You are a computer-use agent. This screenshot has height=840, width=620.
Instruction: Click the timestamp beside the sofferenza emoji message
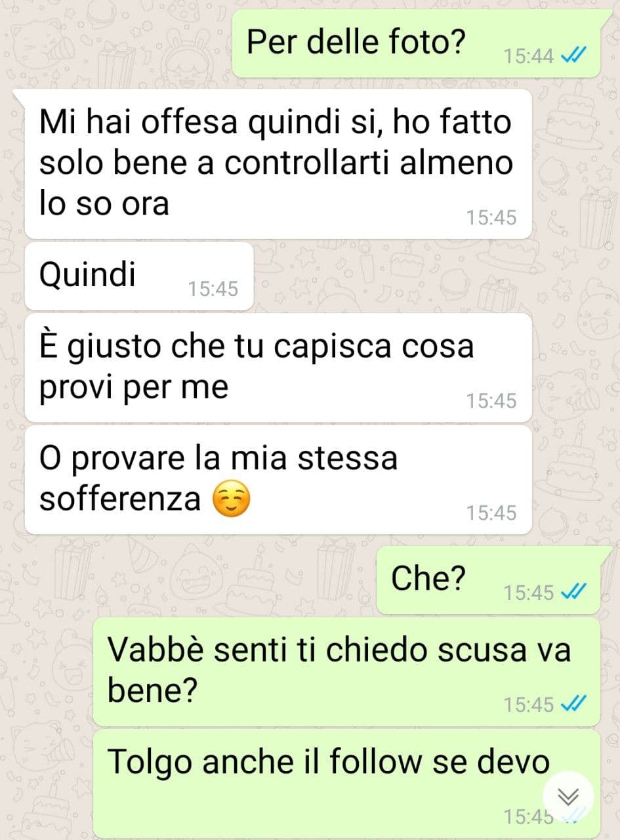pos(491,513)
